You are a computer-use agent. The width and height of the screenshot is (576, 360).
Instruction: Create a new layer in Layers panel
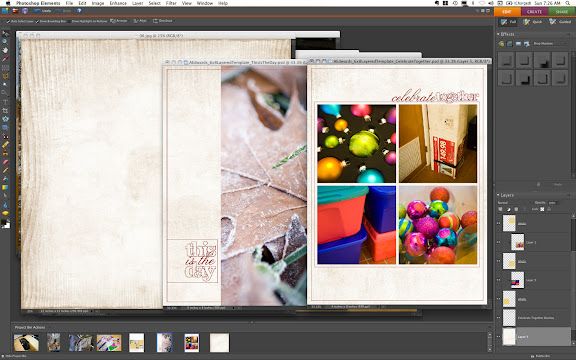point(500,209)
